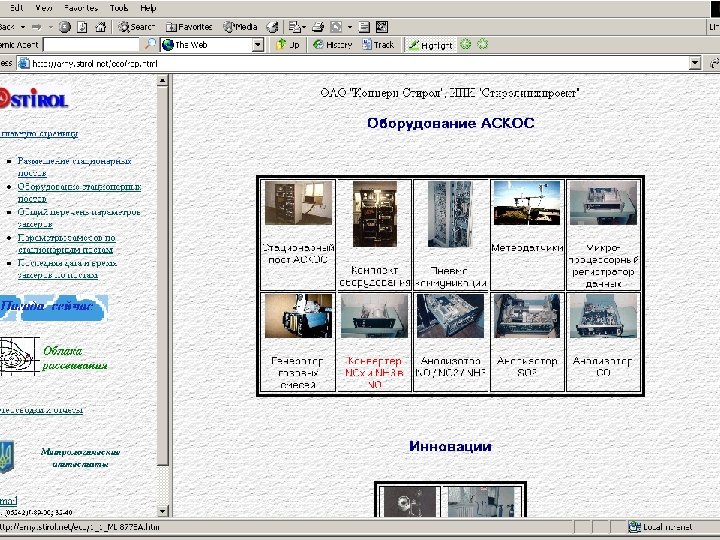Open the main page link below the Stirol logo
Image resolution: width=720 pixels, height=540 pixels.
click(x=39, y=134)
